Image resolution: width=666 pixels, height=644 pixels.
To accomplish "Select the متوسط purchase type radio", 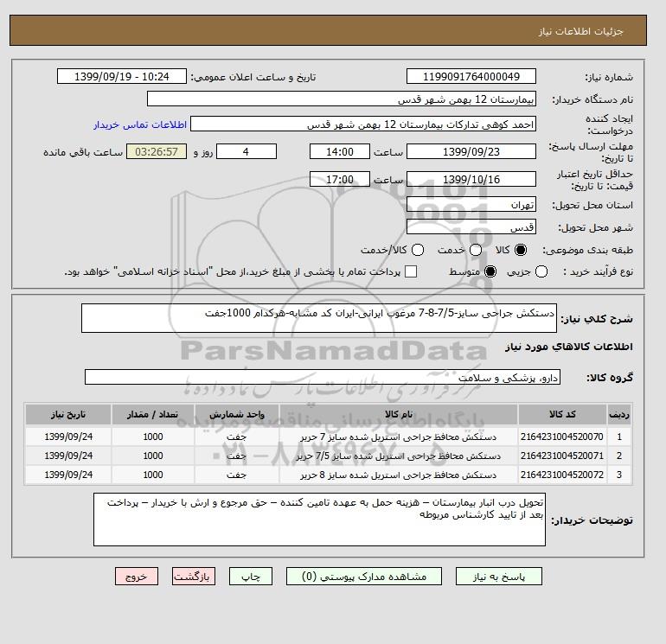I will 490,271.
